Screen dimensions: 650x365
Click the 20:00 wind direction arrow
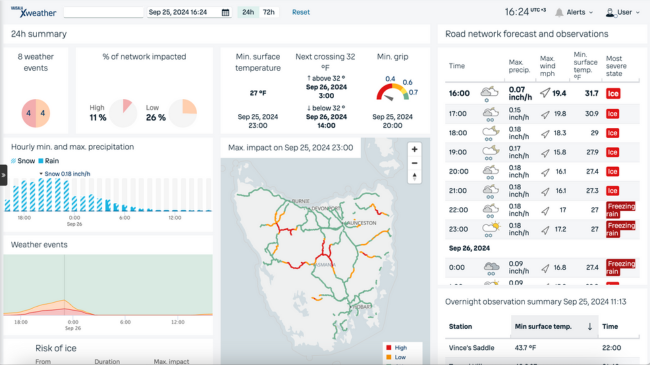[x=545, y=172]
